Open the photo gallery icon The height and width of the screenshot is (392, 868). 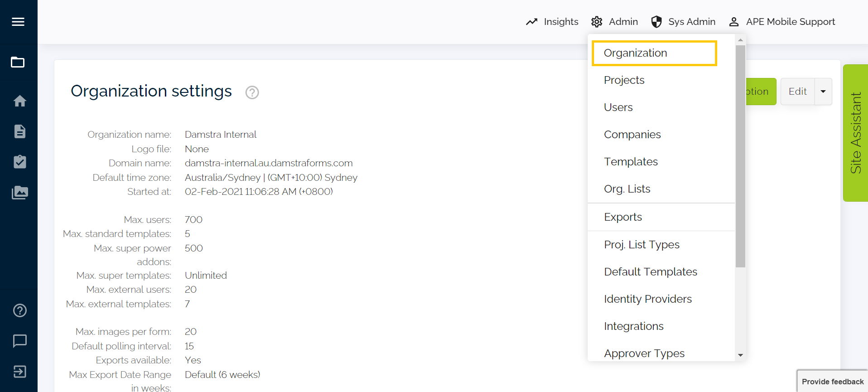coord(19,193)
